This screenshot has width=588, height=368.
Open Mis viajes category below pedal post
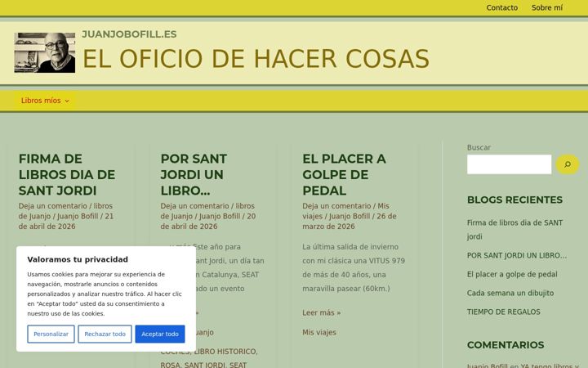click(319, 332)
